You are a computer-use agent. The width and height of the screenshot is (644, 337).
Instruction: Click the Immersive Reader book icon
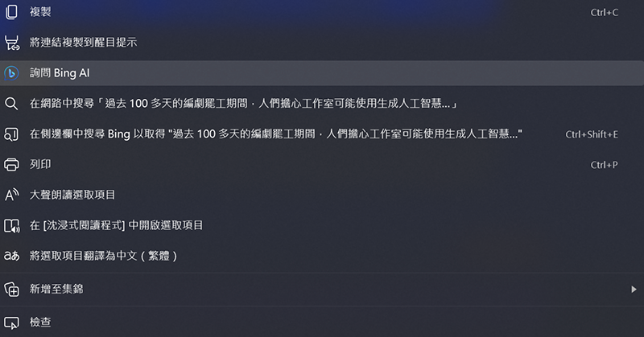click(11, 225)
